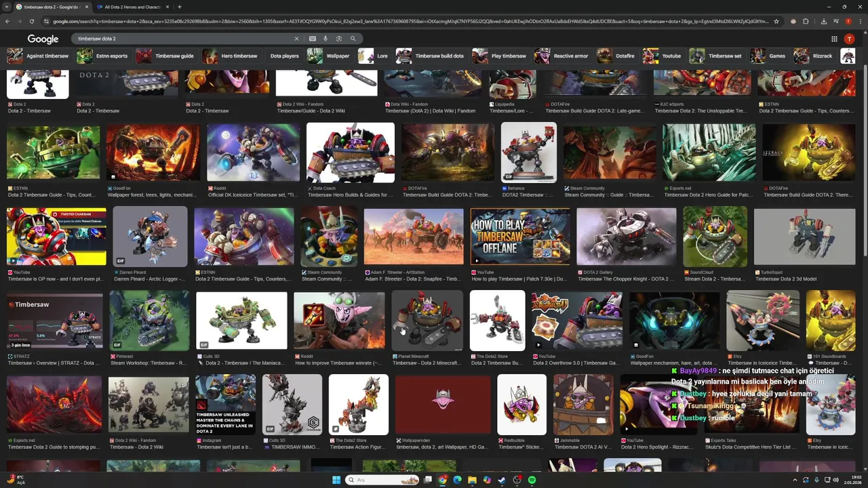Open Behance DOTA2 Timbersaw GIF image

[529, 152]
